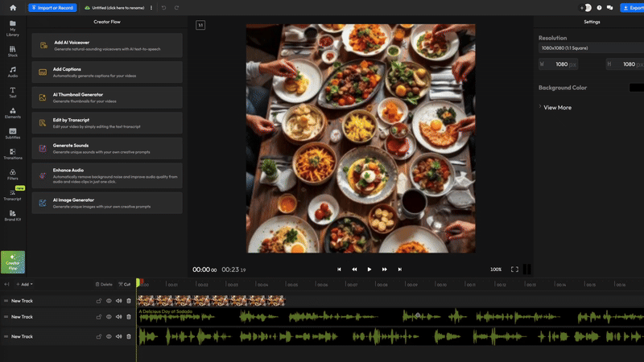Click the Export button
Viewport: 644px width, 362px height.
[631, 7]
